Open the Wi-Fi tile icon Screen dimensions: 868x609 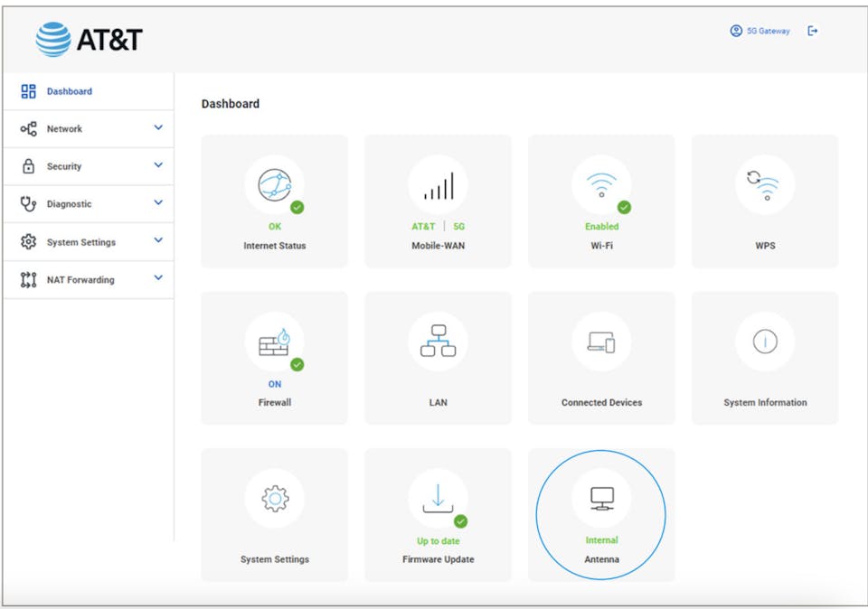pos(601,184)
